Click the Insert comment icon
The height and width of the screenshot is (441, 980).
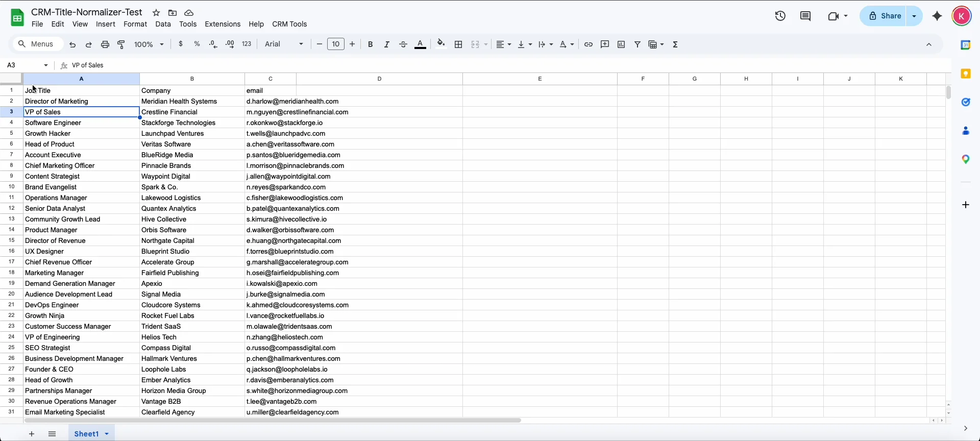pyautogui.click(x=605, y=44)
